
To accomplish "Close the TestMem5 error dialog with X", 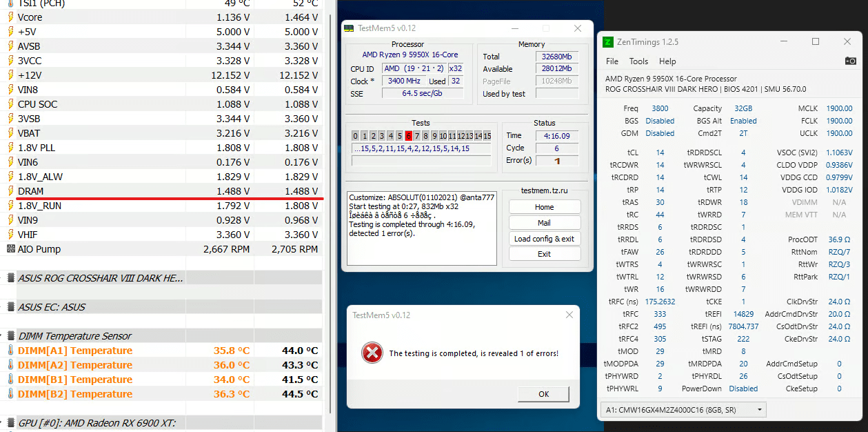I will (x=569, y=315).
